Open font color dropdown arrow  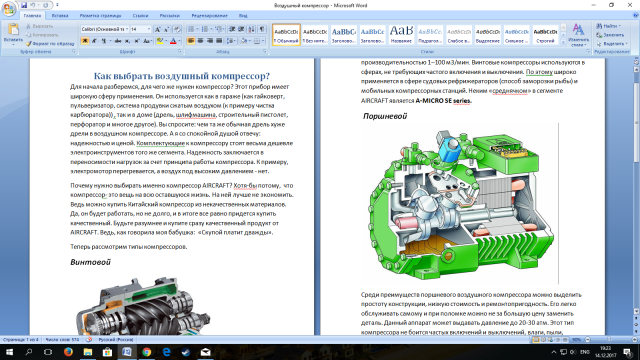179,41
